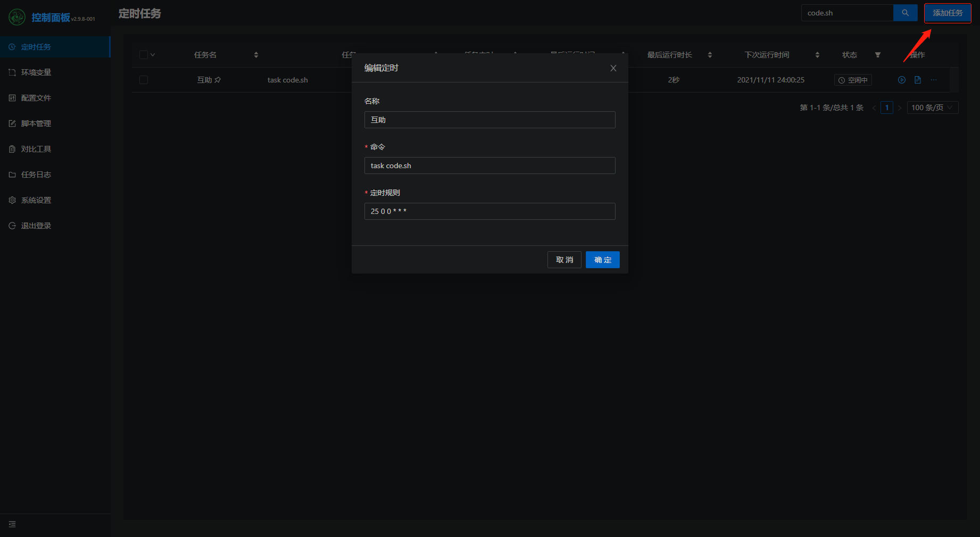Click the search magnifier button
Viewport: 980px width, 537px height.
(906, 13)
